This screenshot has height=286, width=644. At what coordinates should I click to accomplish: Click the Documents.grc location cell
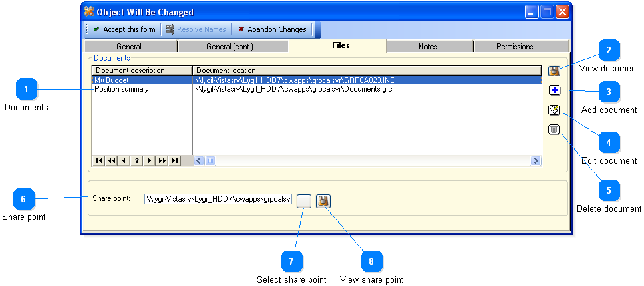coord(367,89)
